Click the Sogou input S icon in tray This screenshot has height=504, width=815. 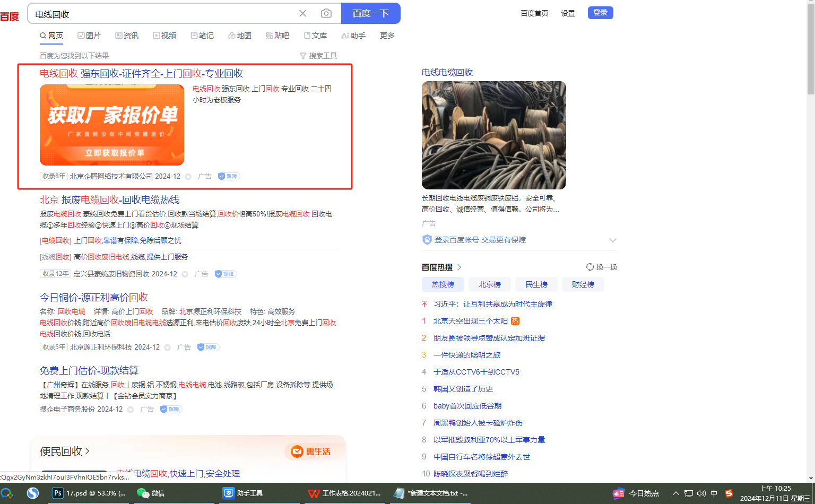pos(729,493)
